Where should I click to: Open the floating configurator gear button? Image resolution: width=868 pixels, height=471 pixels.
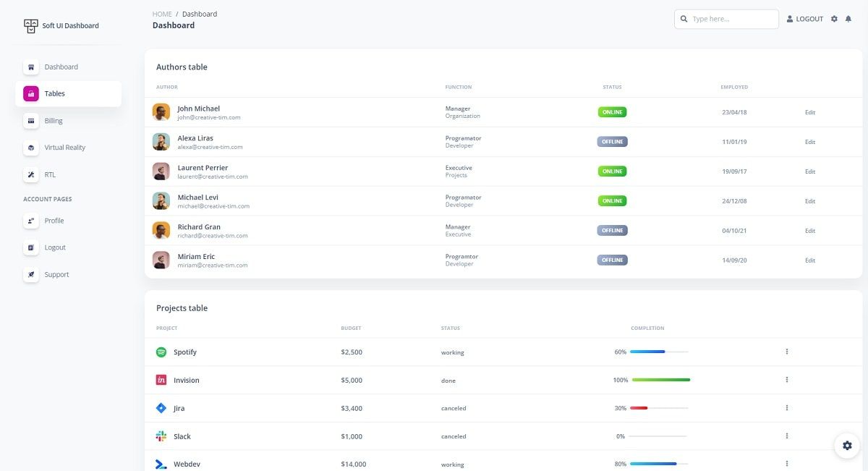click(848, 446)
